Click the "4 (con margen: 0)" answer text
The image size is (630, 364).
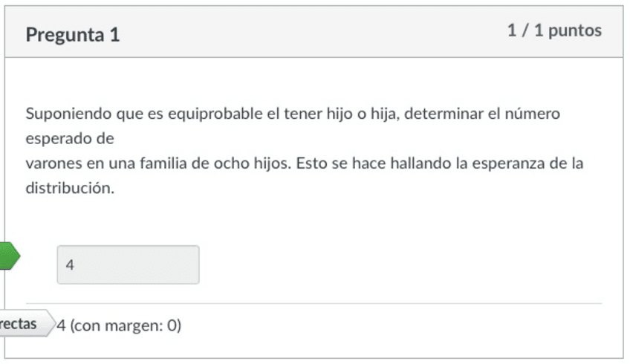point(119,325)
